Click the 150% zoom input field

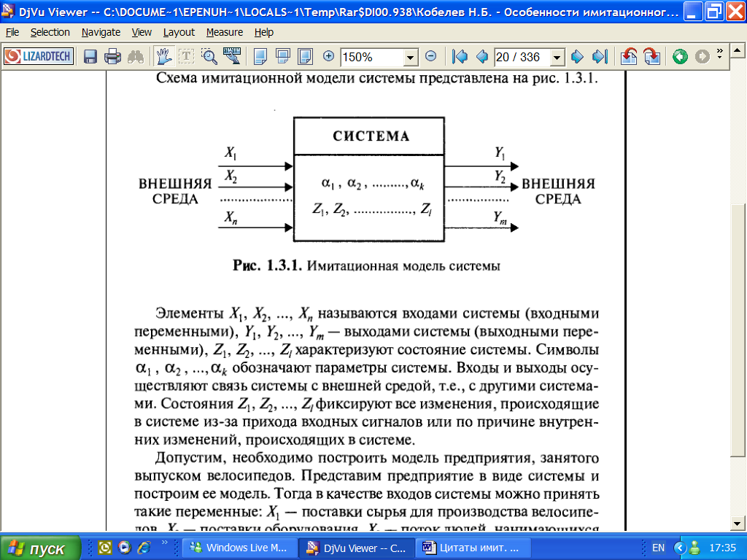[372, 58]
